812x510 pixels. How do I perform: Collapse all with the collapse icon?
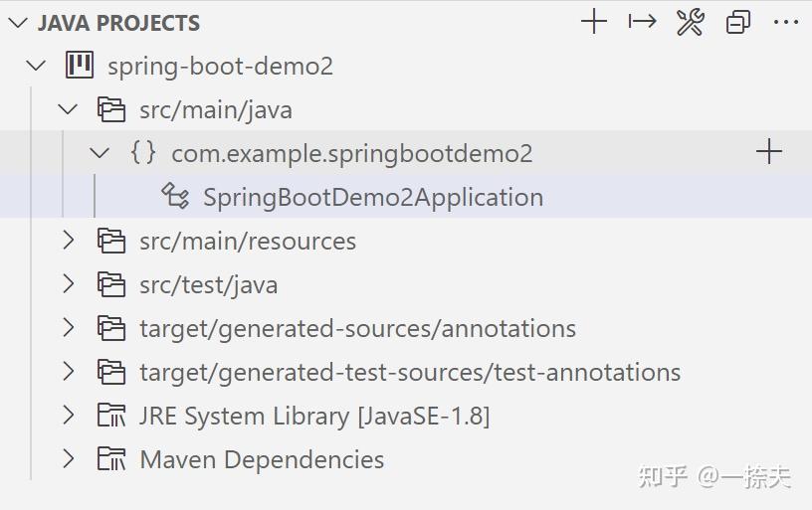(x=738, y=23)
